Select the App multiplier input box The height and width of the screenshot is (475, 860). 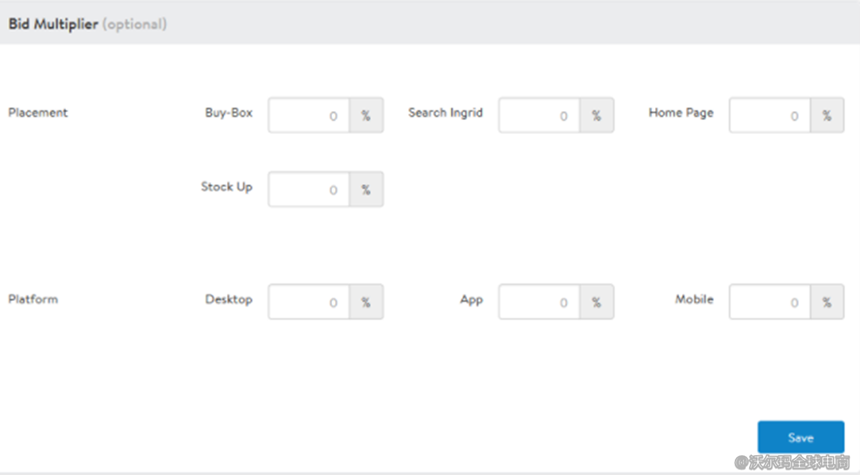(x=539, y=302)
